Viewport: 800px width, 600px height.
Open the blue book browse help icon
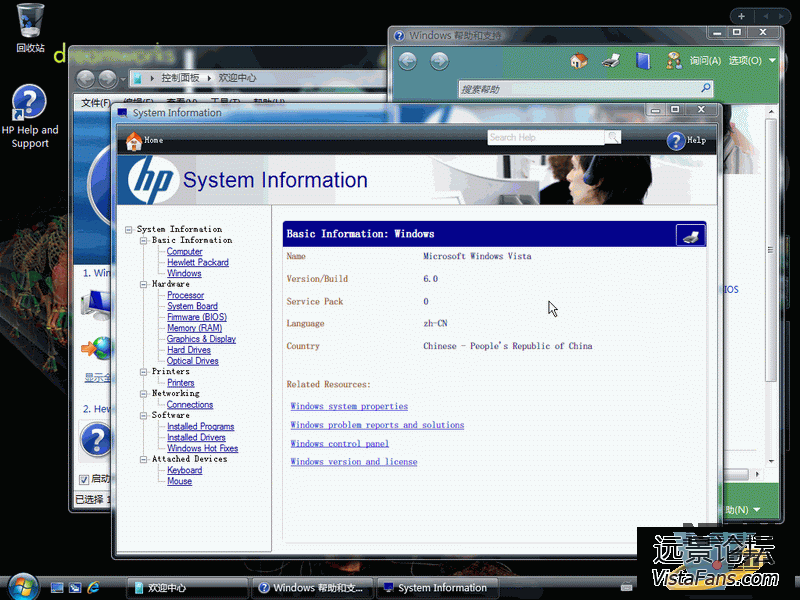643,61
